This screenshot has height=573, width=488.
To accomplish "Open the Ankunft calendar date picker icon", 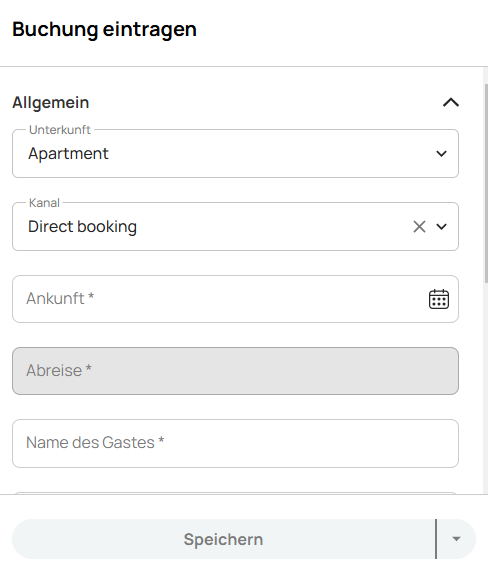I will coord(439,299).
